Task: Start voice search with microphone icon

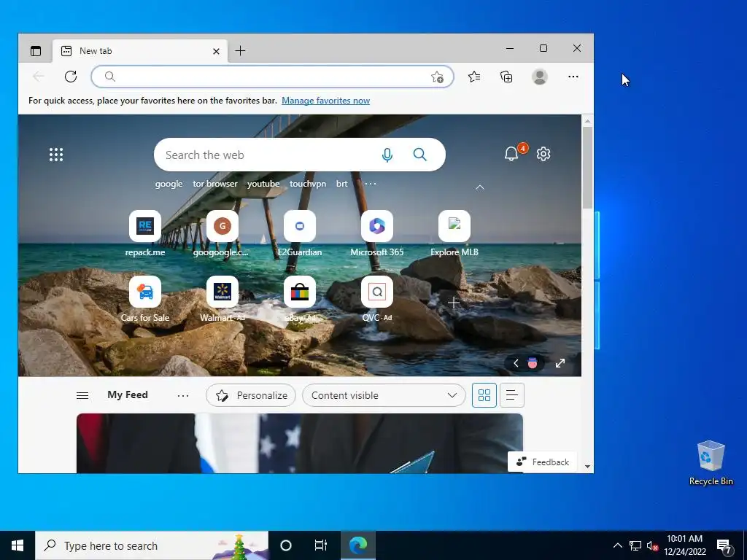Action: click(x=387, y=155)
